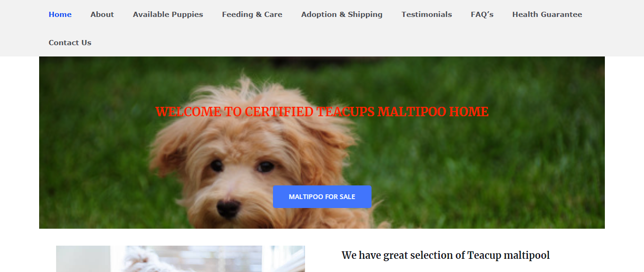The image size is (644, 272).
Task: Select Adoption & Shipping in navigation
Action: tap(342, 14)
